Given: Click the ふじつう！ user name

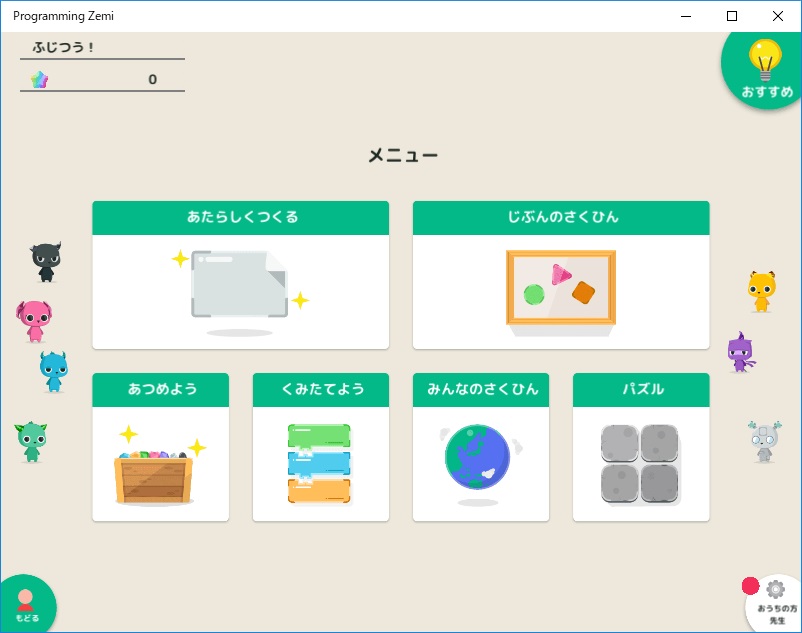Looking at the screenshot, I should coord(63,47).
